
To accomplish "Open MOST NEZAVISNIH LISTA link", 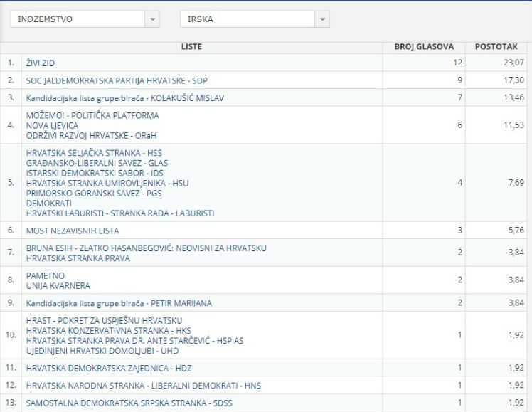I will pyautogui.click(x=73, y=231).
